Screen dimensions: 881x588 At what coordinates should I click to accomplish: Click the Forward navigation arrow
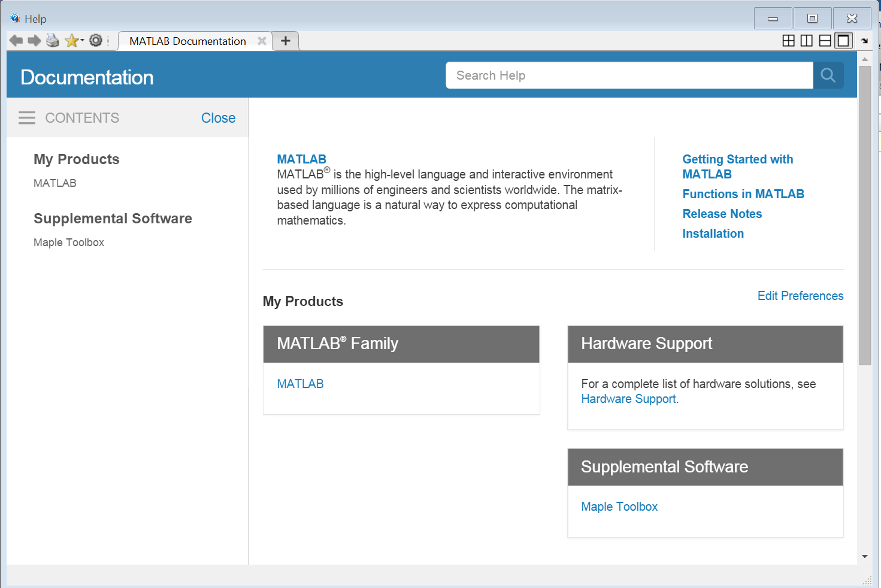click(34, 41)
